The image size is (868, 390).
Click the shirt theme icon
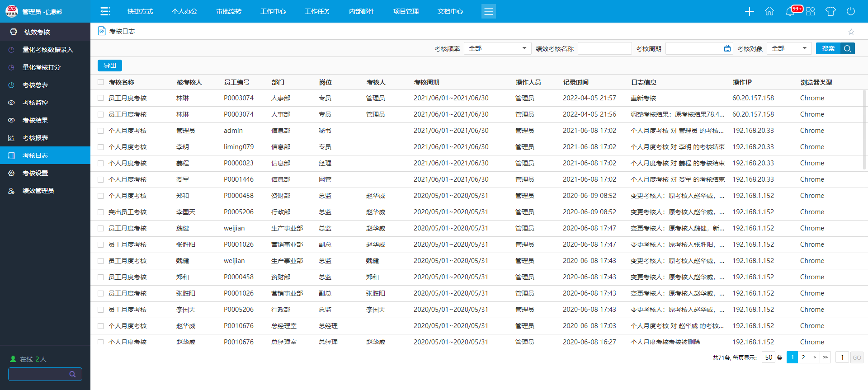830,11
